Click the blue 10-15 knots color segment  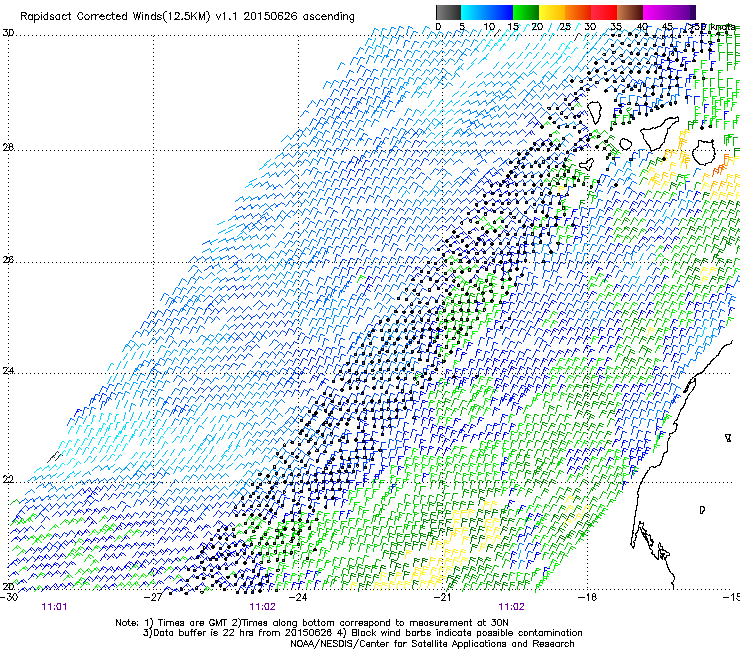[x=500, y=12]
